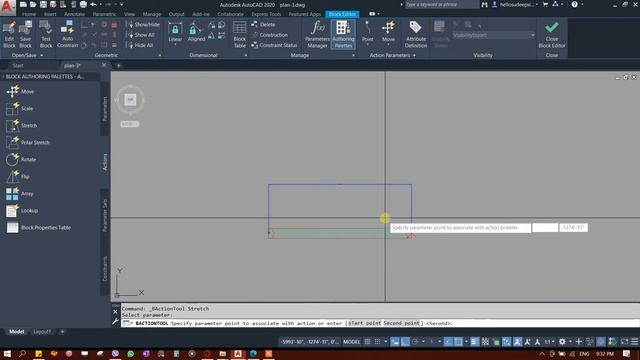Click the Save Block button
The height and width of the screenshot is (360, 640).
[x=25, y=35]
